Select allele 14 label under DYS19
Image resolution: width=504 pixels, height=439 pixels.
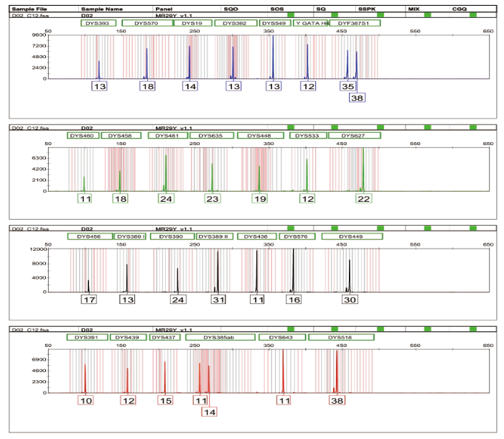click(x=190, y=86)
